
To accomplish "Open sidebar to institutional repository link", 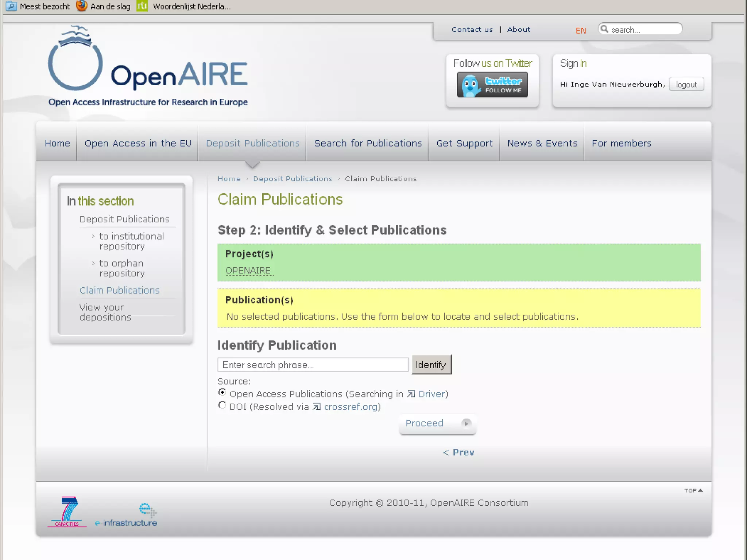I will pos(132,241).
